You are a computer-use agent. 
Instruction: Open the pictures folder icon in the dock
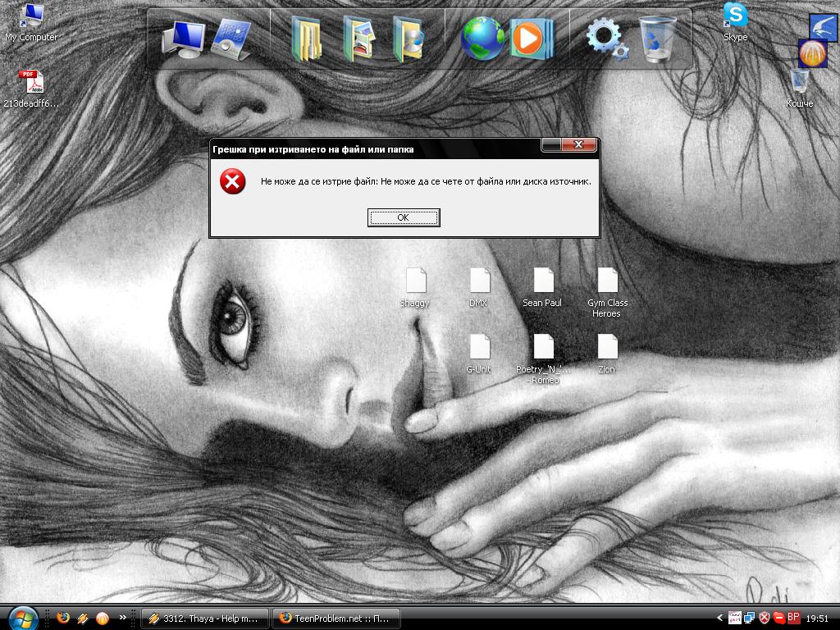[358, 39]
